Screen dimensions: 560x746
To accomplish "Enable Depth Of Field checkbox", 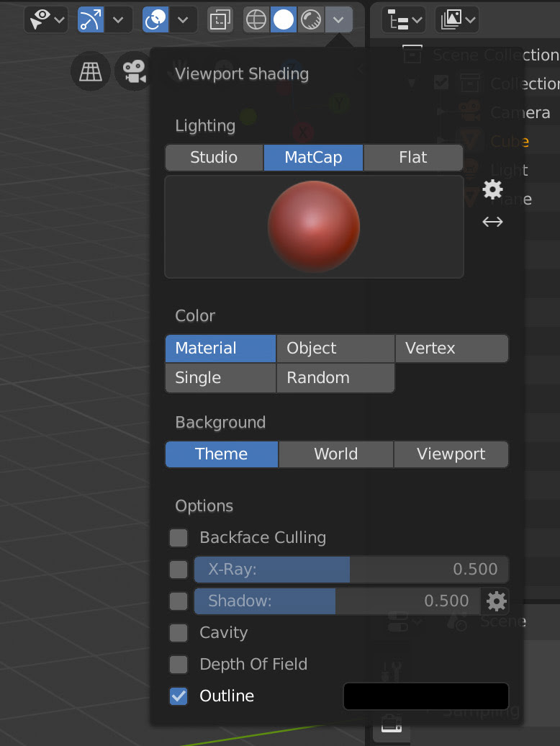I will tap(179, 664).
